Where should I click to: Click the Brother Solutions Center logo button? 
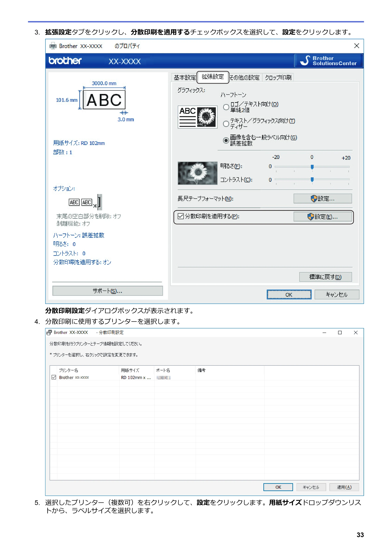[328, 61]
